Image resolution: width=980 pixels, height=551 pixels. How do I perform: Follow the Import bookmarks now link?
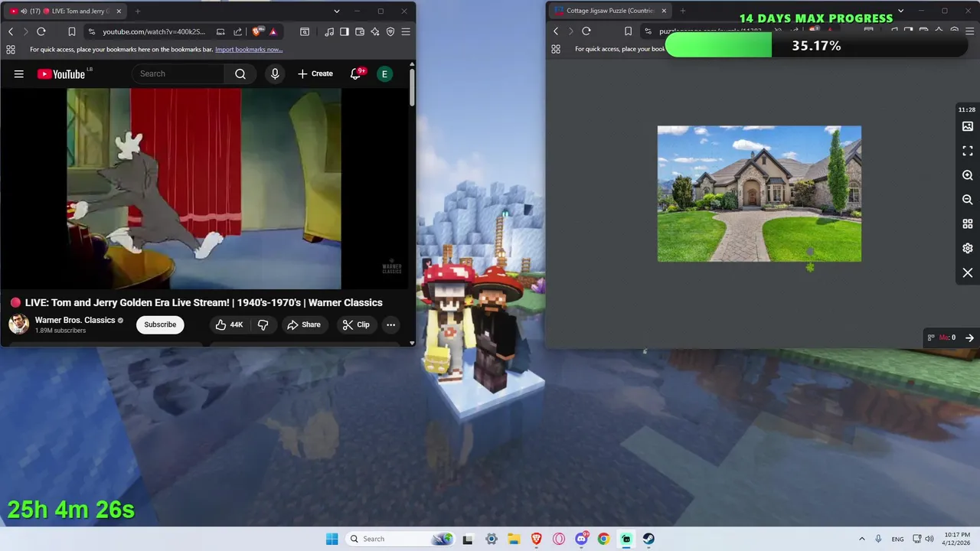coord(249,49)
